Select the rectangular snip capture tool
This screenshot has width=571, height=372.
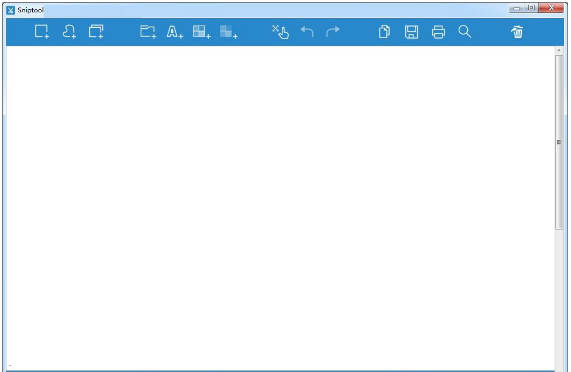42,32
